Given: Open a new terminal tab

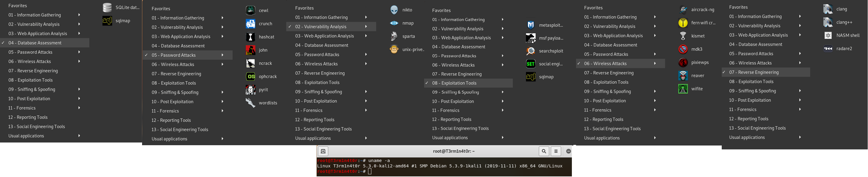Looking at the screenshot, I should click(x=323, y=151).
